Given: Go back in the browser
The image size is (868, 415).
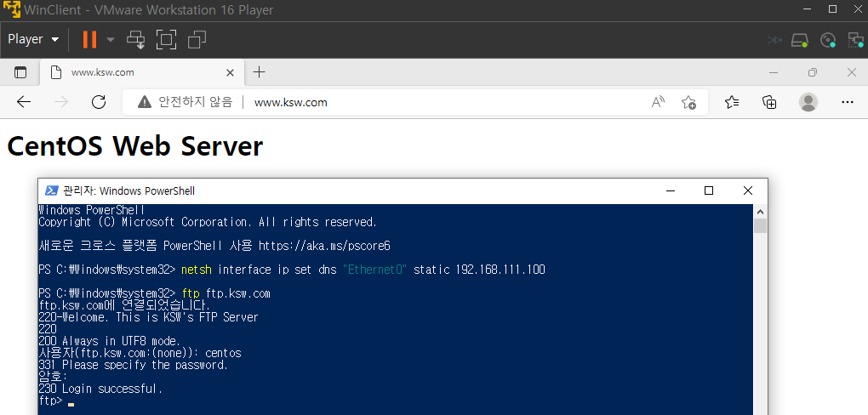Looking at the screenshot, I should click(x=24, y=102).
